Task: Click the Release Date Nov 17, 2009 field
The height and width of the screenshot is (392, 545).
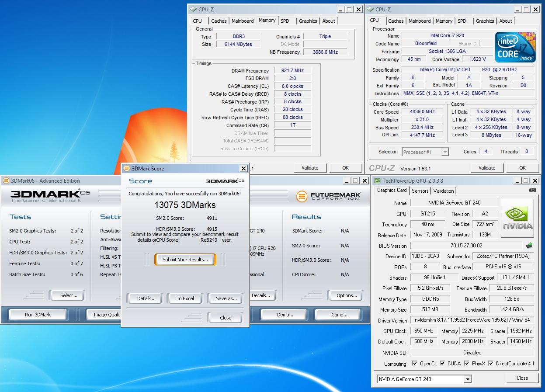Action: click(427, 235)
